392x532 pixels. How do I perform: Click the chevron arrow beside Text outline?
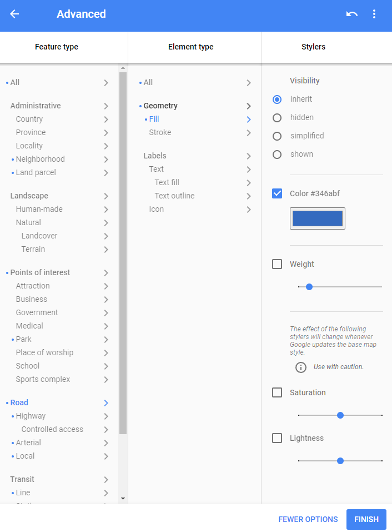tap(249, 196)
